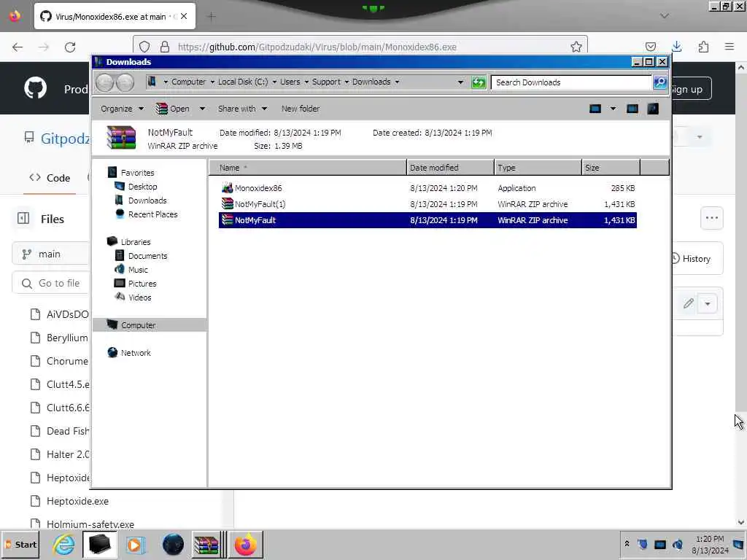The image size is (747, 560).
Task: Open the Windows Start menu
Action: (x=20, y=544)
